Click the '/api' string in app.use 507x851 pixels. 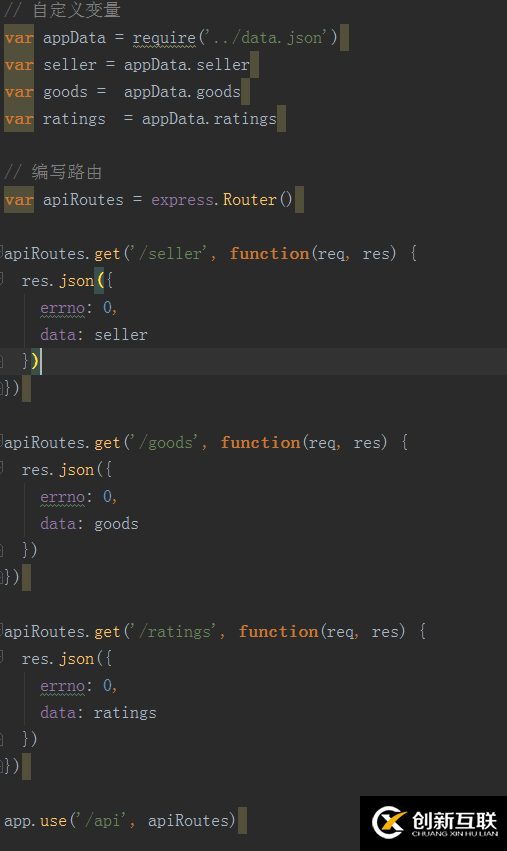[x=103, y=821]
